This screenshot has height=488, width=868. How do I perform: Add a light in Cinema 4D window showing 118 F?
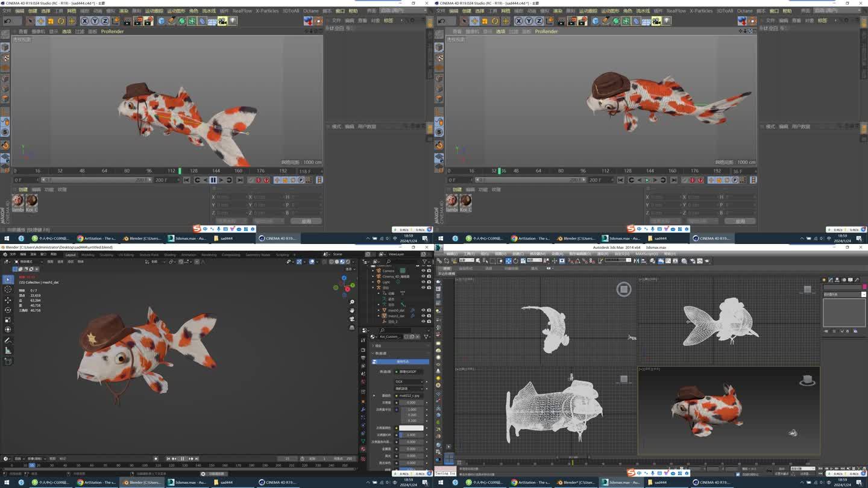(x=232, y=21)
